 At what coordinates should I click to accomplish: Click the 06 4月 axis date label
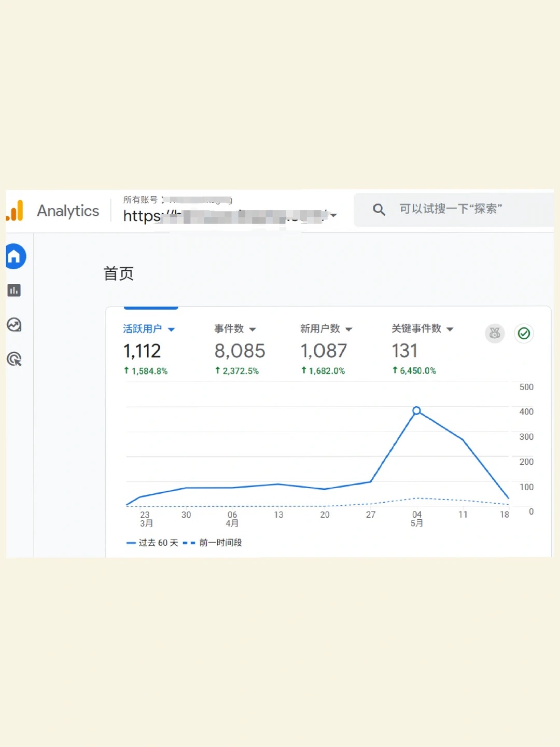coord(232,519)
